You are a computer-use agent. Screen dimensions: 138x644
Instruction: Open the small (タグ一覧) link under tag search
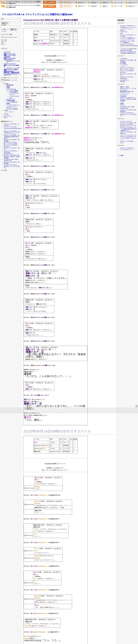[4, 31]
